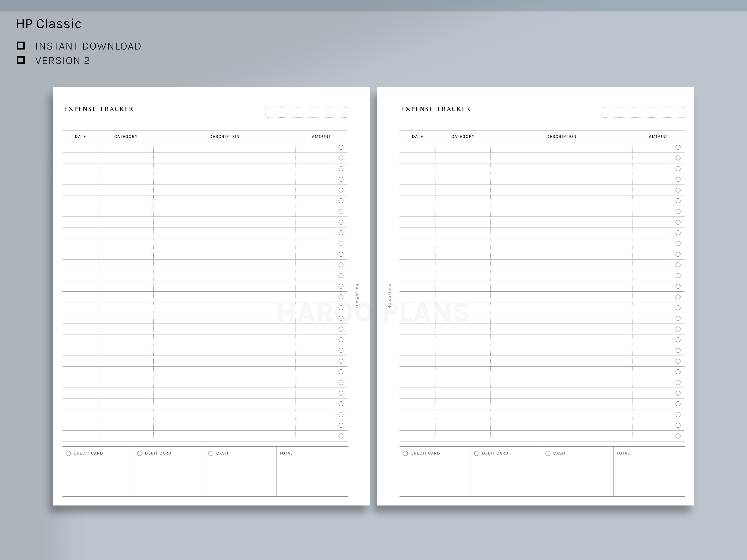
Task: Click TOTAL label on right page
Action: tap(623, 453)
